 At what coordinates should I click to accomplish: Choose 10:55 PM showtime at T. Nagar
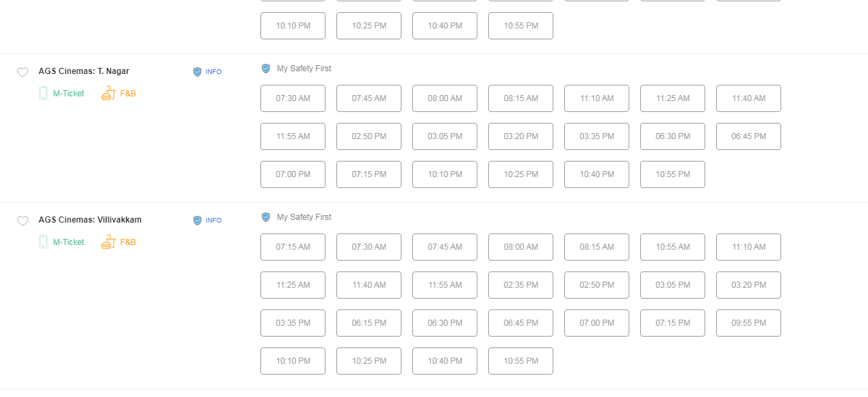(x=673, y=174)
